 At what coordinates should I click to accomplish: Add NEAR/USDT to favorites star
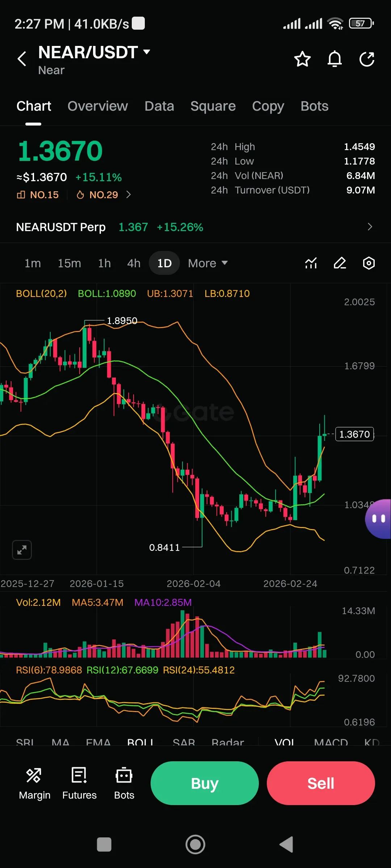point(302,59)
